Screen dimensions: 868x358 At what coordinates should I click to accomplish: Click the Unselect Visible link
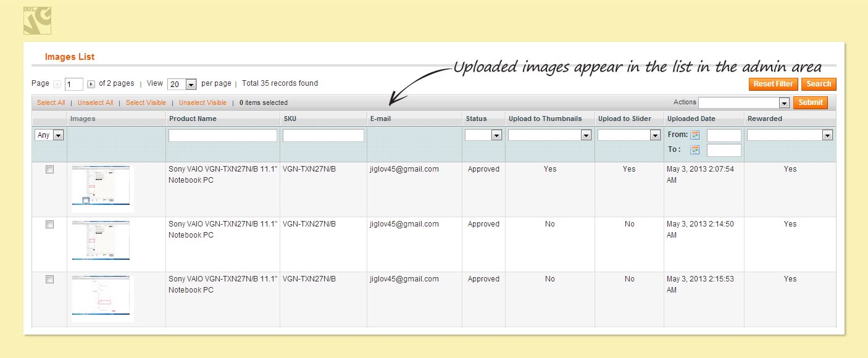click(202, 103)
